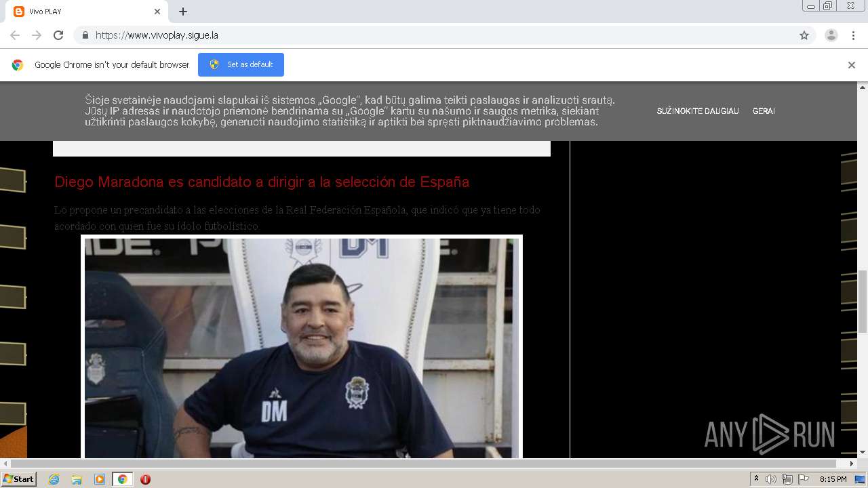Select the article summary paragraph text
868x488 pixels.
click(297, 218)
